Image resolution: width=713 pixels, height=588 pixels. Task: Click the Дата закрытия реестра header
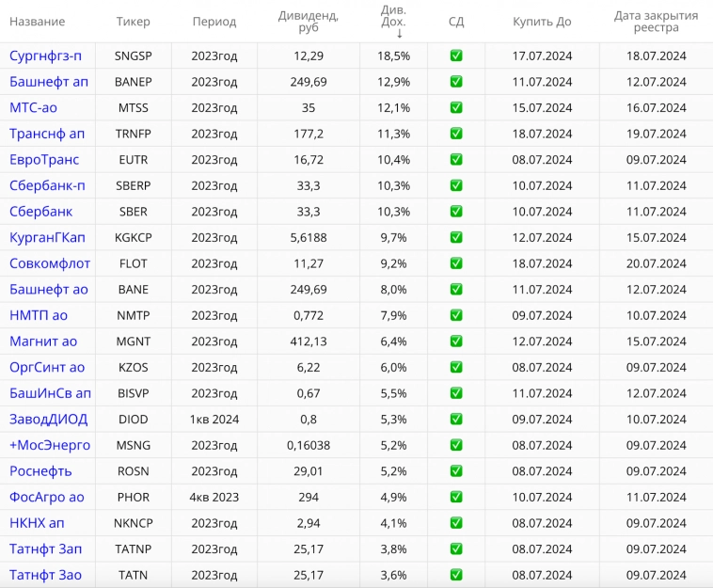point(656,22)
